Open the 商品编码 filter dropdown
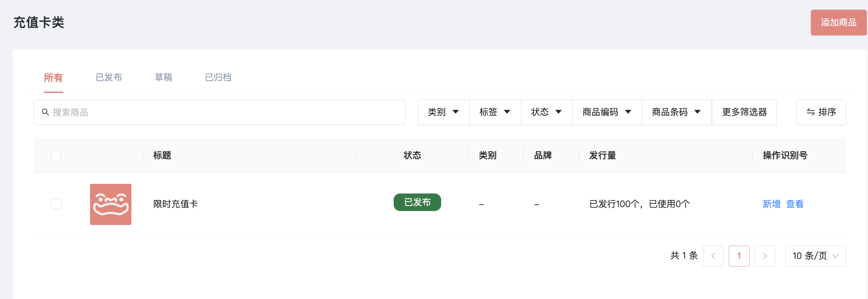The image size is (868, 299). tap(607, 112)
